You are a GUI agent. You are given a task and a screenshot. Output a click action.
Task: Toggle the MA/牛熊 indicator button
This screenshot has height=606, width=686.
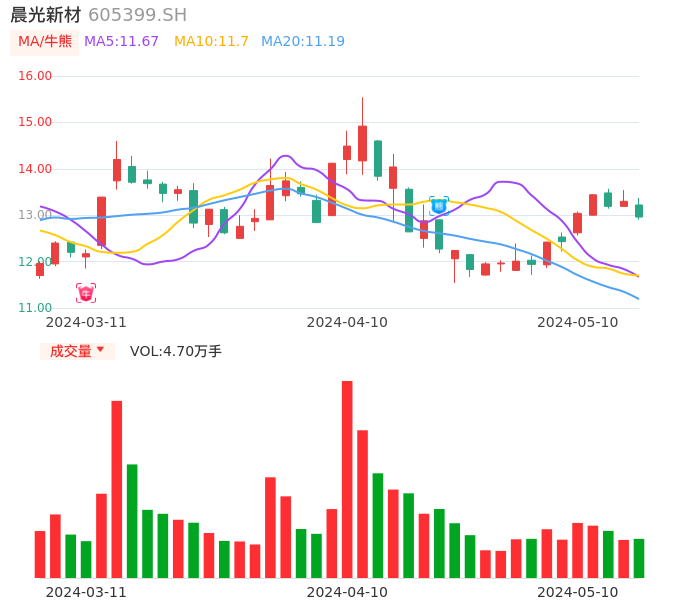point(44,41)
